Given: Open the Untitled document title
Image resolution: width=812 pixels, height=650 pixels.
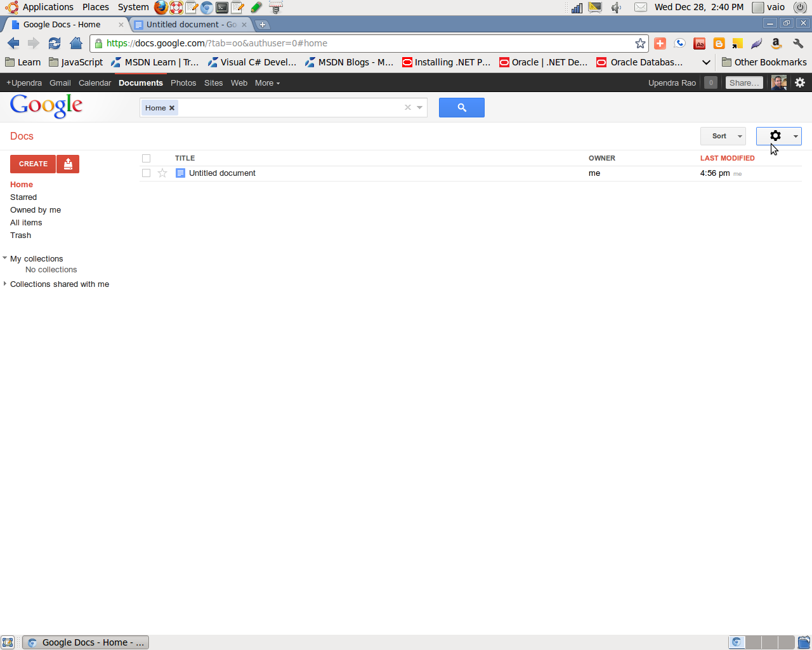Looking at the screenshot, I should 222,173.
